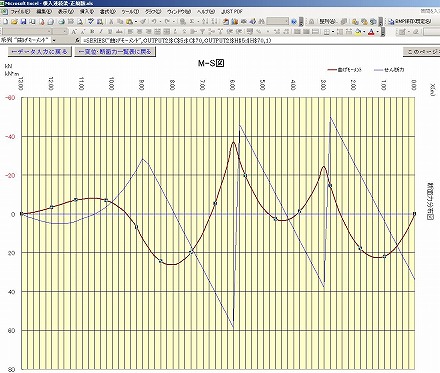Image resolution: width=440 pixels, height=373 pixels.
Task: Click the New workbook icon
Action: (x=5, y=22)
